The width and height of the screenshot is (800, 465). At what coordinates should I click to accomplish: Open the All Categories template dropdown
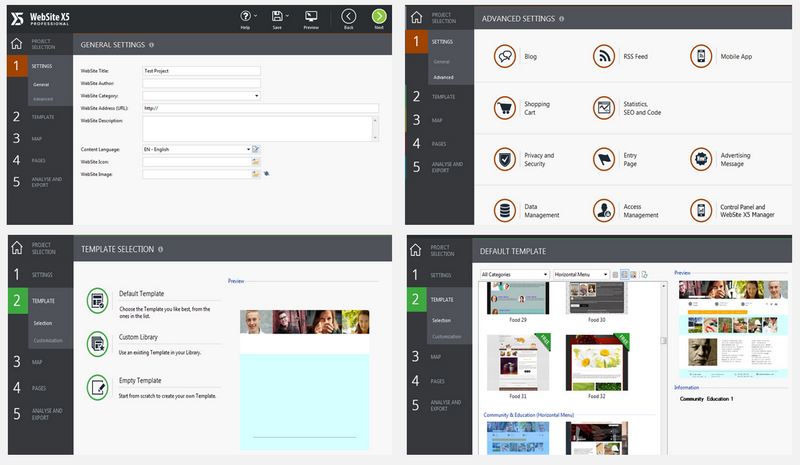pos(514,275)
